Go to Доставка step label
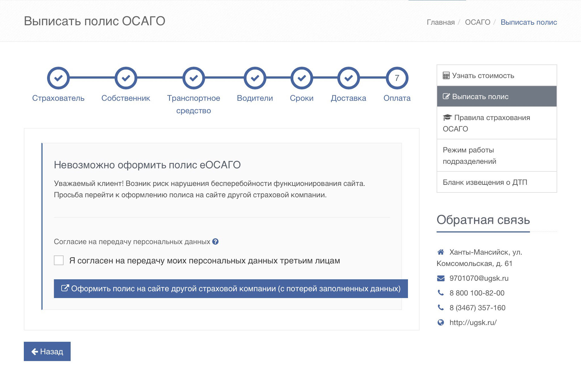 (x=349, y=98)
